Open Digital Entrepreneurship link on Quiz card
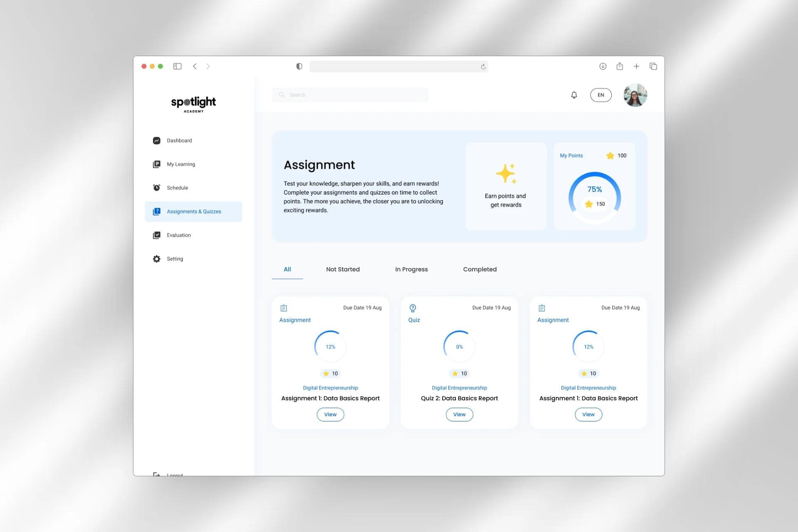Image resolution: width=798 pixels, height=532 pixels. [459, 388]
